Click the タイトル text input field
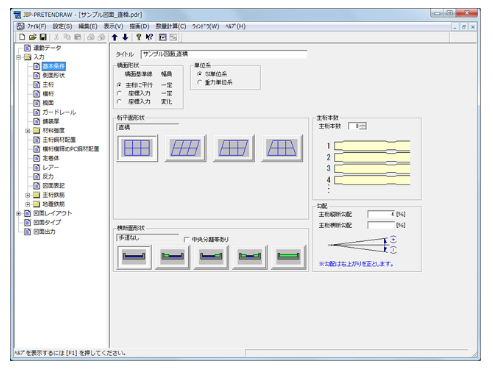Viewport: 493px width, 373px height. click(224, 54)
